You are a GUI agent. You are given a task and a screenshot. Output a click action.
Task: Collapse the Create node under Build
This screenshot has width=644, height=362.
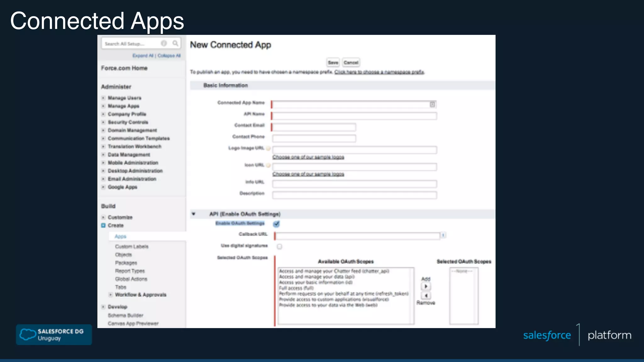[103, 225]
